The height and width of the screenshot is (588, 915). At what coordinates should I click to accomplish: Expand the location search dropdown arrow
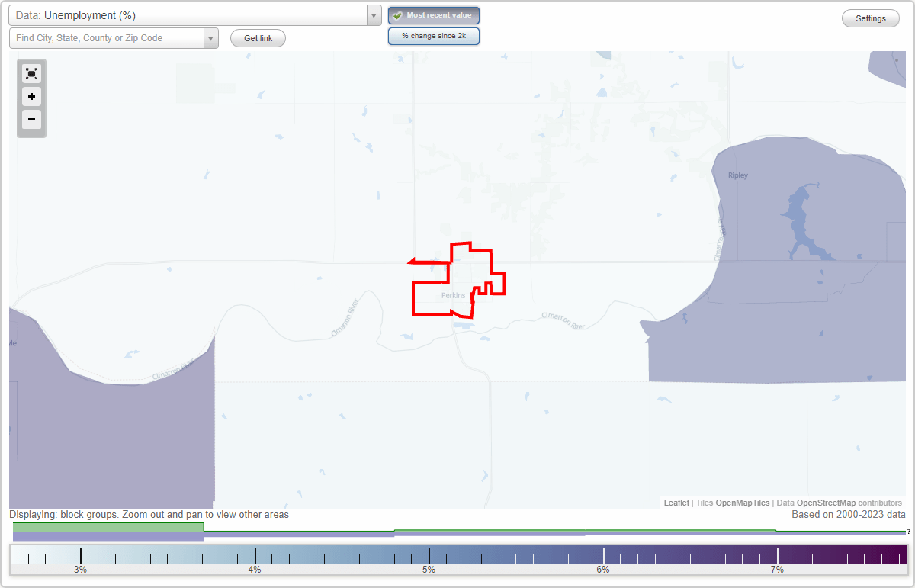(210, 37)
